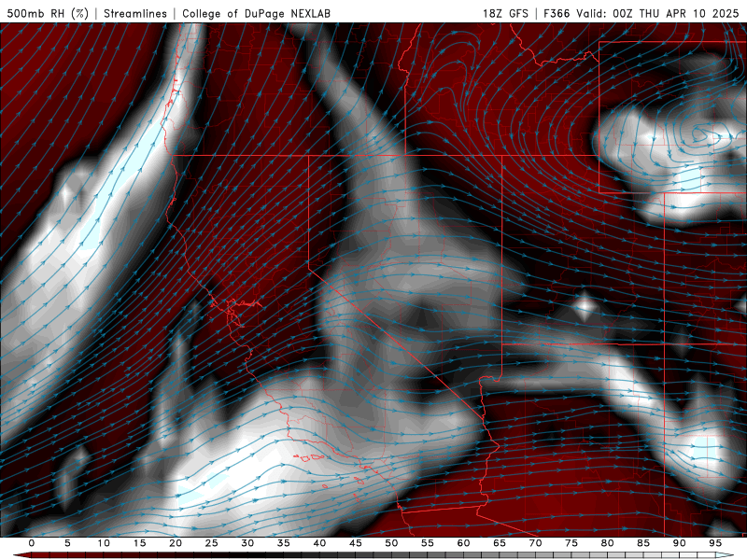Click 'Valid: 00Z THU APR 10 2025' text
The image size is (747, 560).
pyautogui.click(x=657, y=13)
